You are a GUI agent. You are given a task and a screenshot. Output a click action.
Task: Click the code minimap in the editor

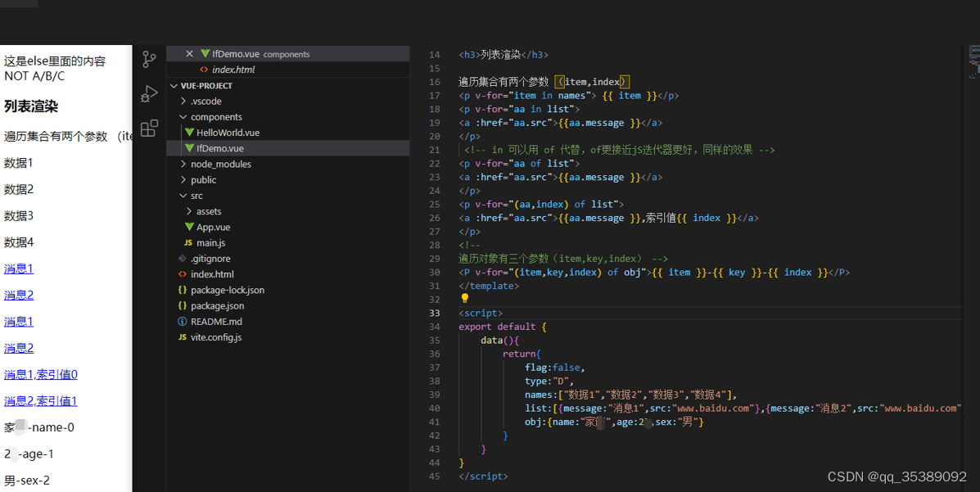[973, 61]
